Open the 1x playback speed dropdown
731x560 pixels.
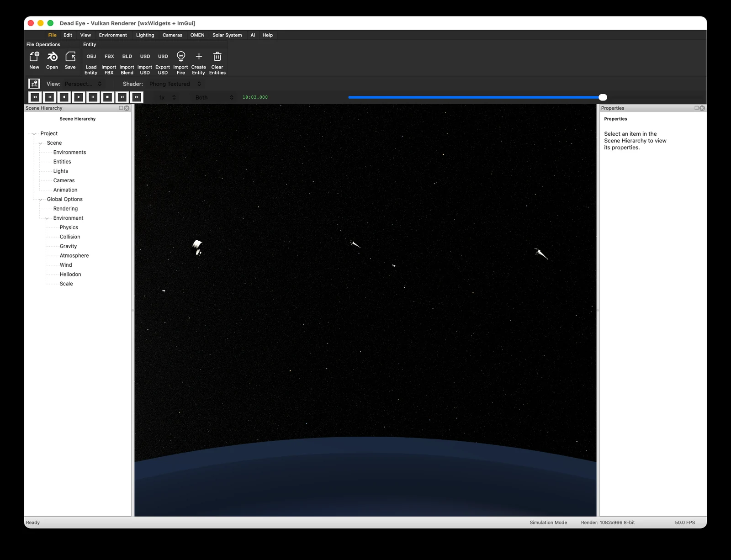(x=167, y=97)
